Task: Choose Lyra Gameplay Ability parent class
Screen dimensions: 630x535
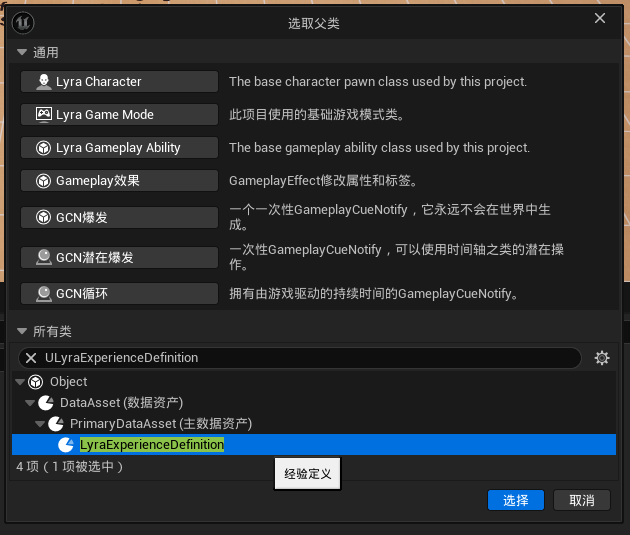Action: tap(119, 148)
